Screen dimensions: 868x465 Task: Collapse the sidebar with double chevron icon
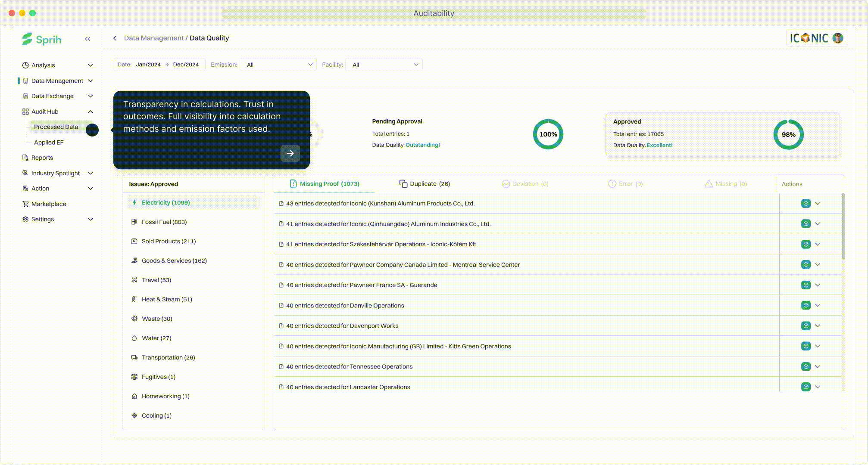87,39
